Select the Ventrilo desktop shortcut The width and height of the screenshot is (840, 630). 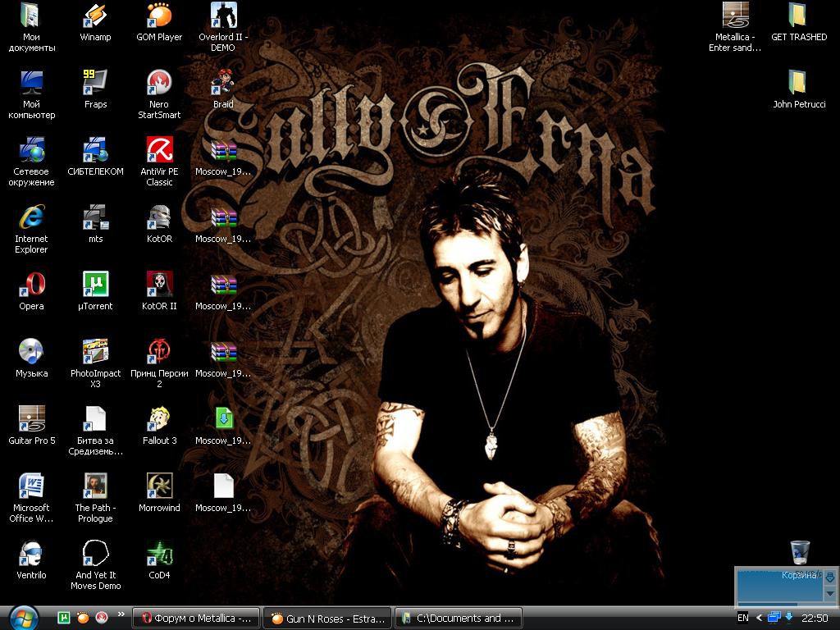31,554
